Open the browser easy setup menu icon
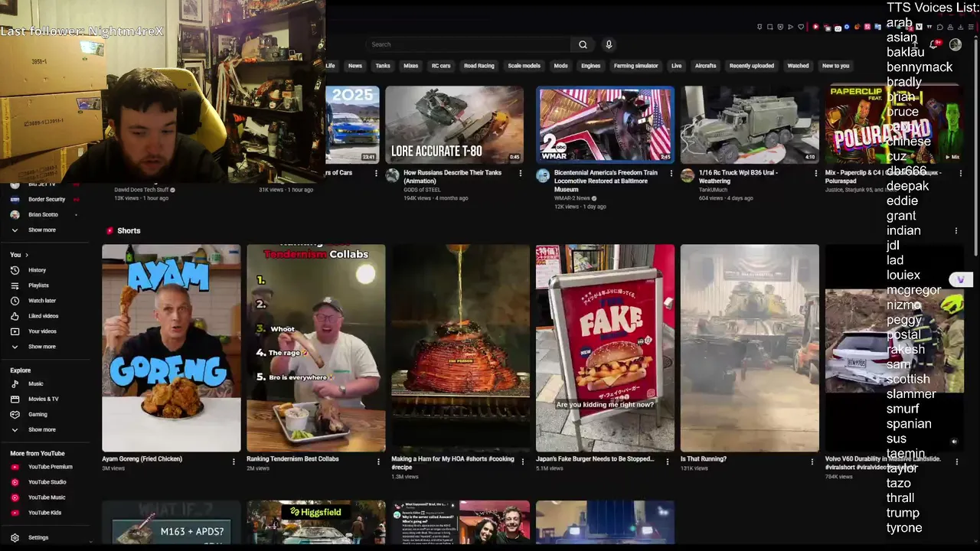980x551 pixels. 971,27
